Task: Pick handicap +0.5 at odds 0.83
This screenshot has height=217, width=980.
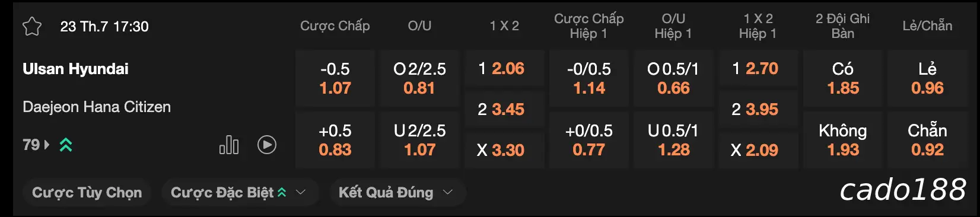Action: [335, 140]
